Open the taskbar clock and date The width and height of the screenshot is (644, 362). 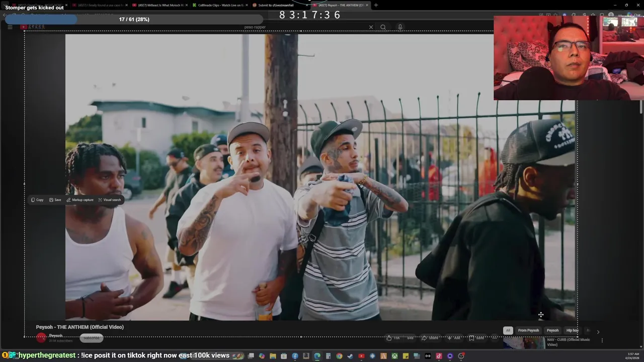click(633, 356)
